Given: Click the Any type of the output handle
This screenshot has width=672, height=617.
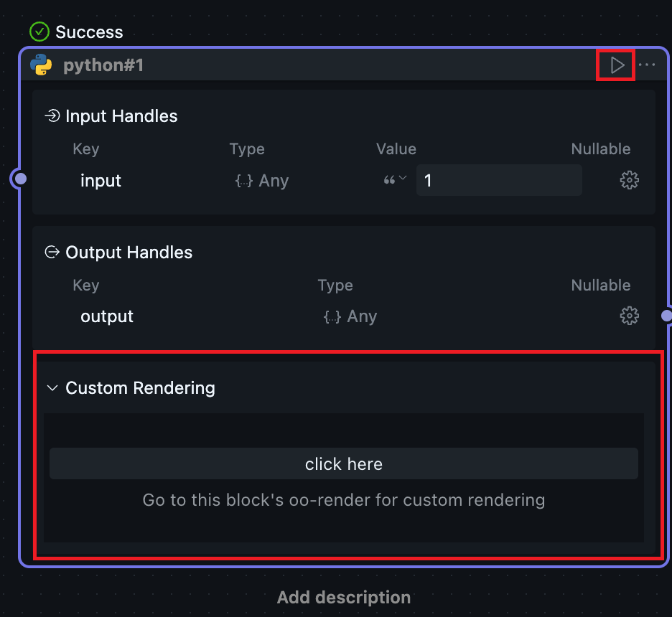Looking at the screenshot, I should (x=350, y=316).
